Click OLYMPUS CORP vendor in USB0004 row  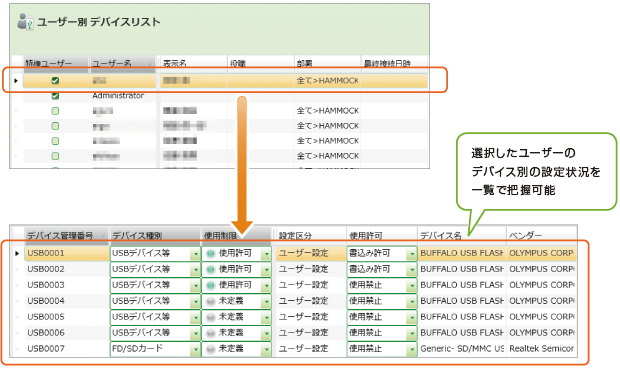pyautogui.click(x=541, y=301)
